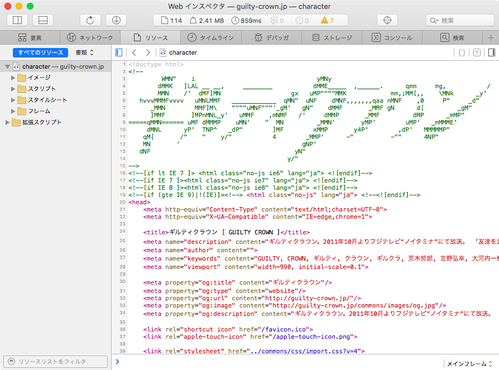The width and height of the screenshot is (499, 370).
Task: Click line number 24 in the gutter
Action: point(122,231)
